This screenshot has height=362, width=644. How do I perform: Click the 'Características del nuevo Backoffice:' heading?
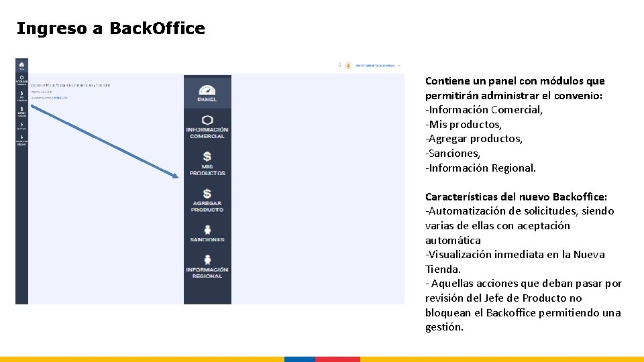point(516,196)
